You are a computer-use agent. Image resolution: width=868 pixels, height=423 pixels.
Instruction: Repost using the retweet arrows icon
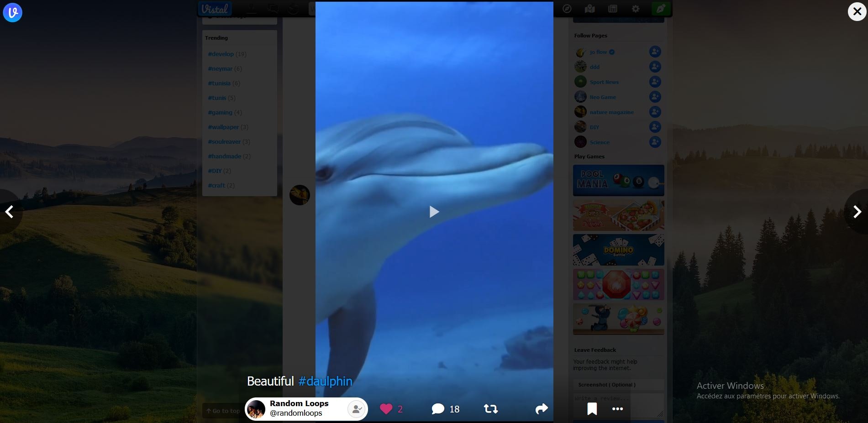click(491, 409)
